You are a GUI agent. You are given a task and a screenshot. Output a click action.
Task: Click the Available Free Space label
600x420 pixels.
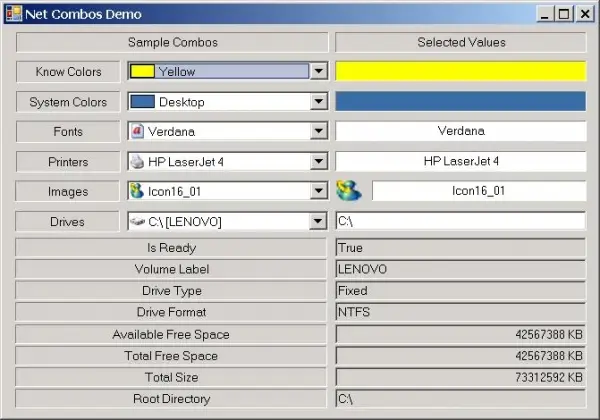[171, 334]
